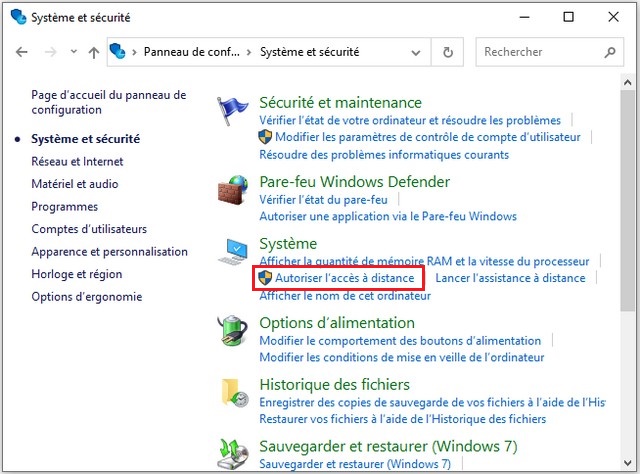The width and height of the screenshot is (640, 474).
Task: Go up one level with the Up arrow
Action: [x=94, y=52]
